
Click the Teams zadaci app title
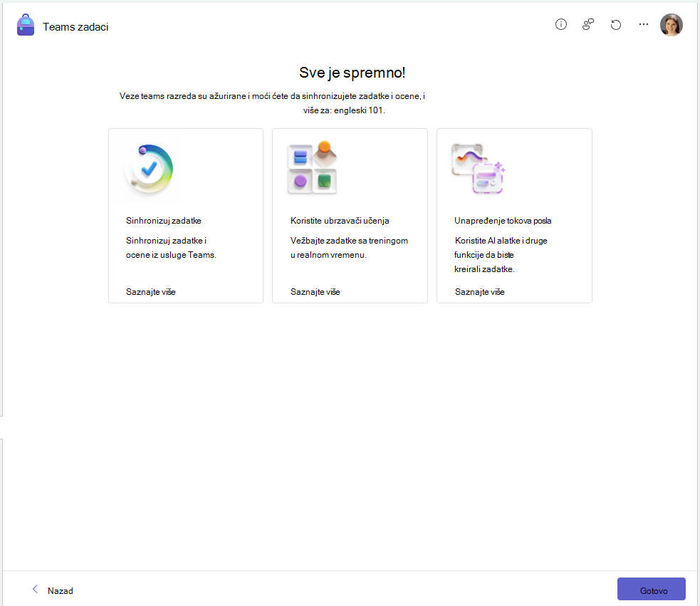point(75,27)
